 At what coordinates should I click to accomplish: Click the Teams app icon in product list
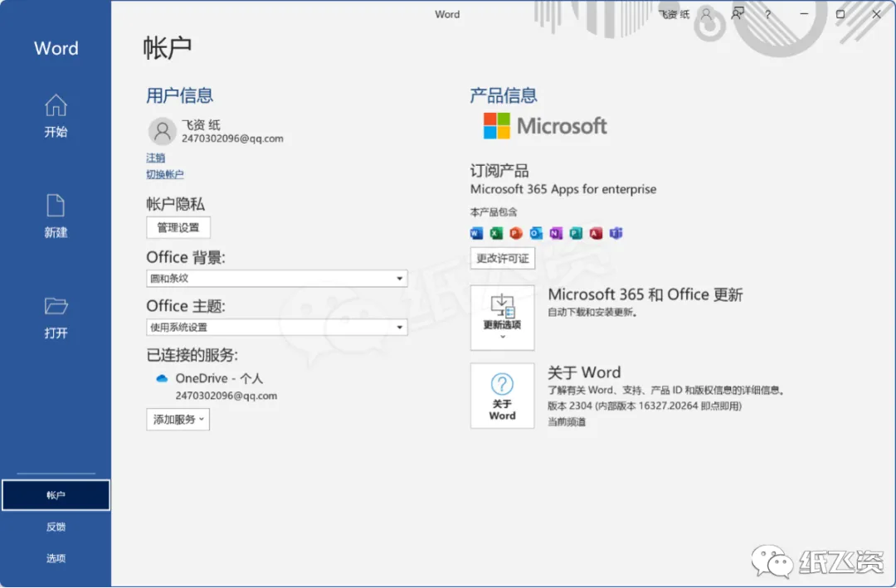coord(616,233)
